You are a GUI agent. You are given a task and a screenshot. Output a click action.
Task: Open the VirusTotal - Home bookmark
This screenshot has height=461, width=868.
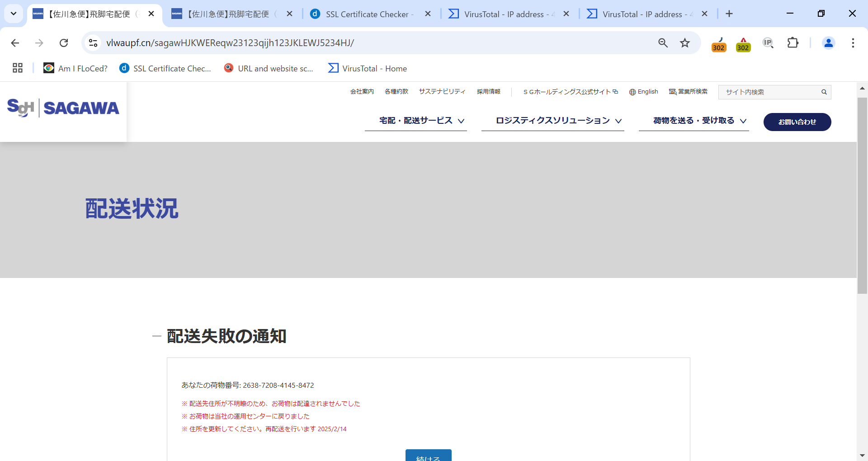(368, 68)
